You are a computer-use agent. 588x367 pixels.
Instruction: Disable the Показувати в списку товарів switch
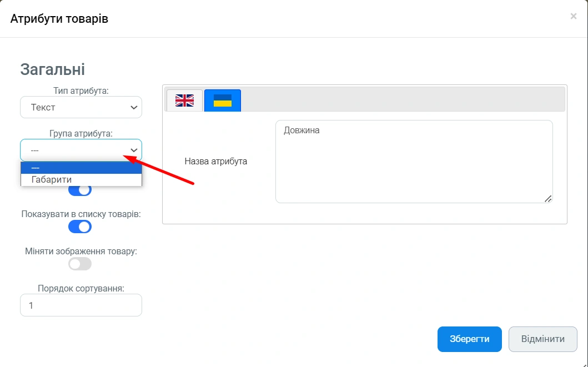click(x=80, y=227)
